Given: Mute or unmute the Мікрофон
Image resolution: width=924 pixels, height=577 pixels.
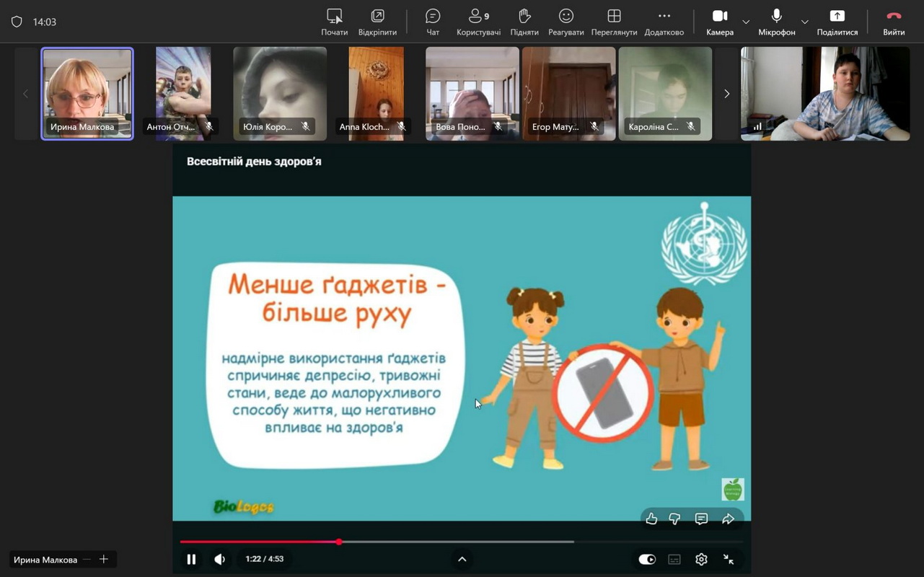Looking at the screenshot, I should click(777, 22).
